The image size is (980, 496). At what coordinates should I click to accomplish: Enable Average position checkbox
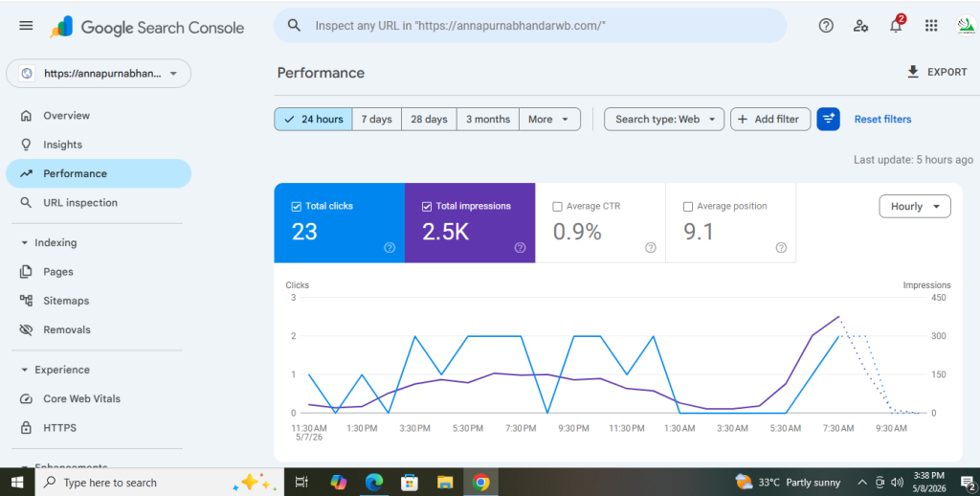688,207
